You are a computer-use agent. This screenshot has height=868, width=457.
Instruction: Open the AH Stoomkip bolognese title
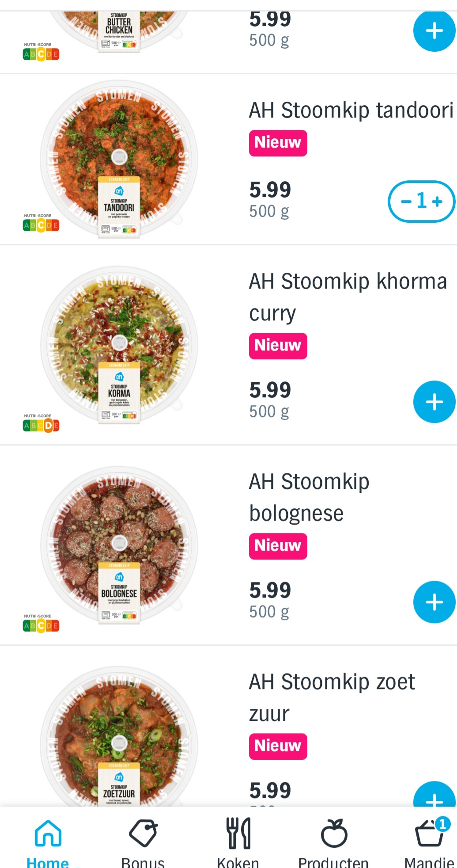pos(310,497)
